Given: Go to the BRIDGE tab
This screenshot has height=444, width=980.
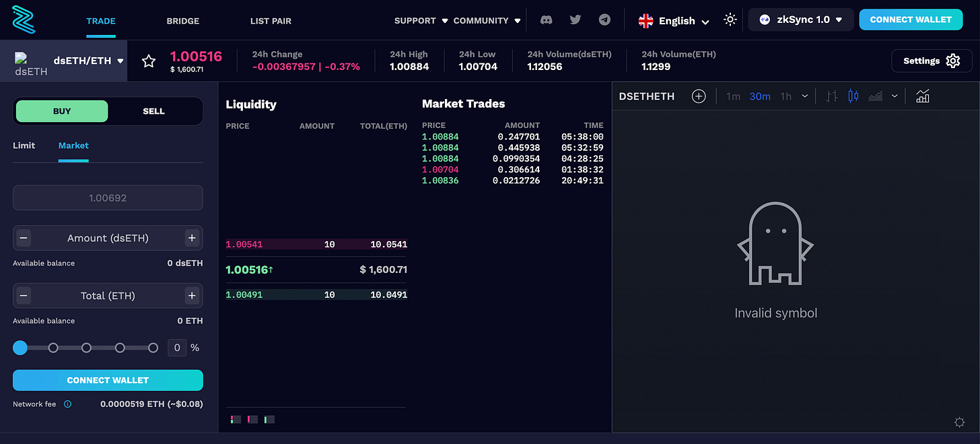Looking at the screenshot, I should click(183, 20).
